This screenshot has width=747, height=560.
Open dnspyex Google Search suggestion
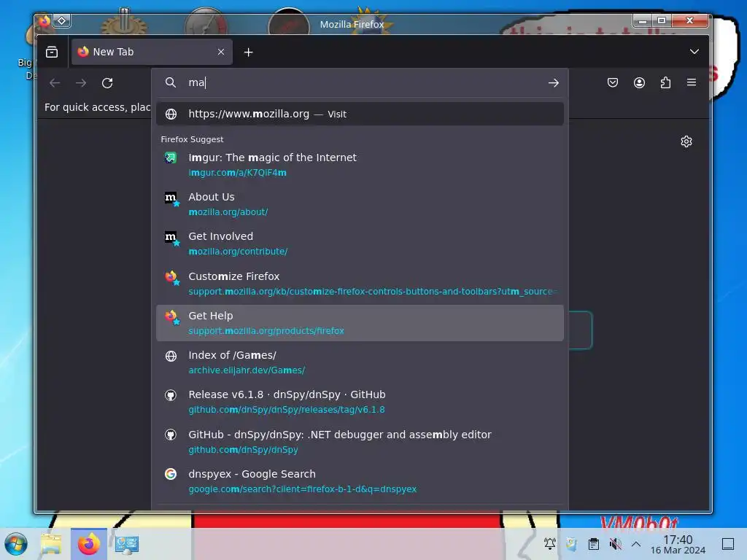360,481
